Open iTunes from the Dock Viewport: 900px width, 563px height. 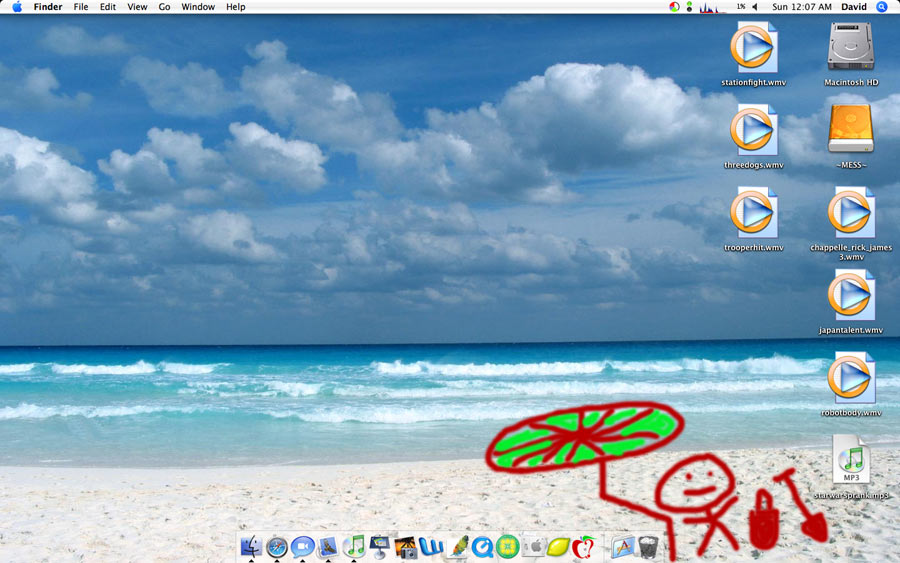354,547
